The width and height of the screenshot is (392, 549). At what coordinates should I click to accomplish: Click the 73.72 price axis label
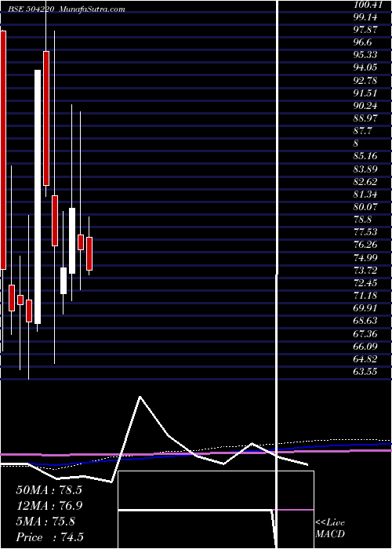365,271
